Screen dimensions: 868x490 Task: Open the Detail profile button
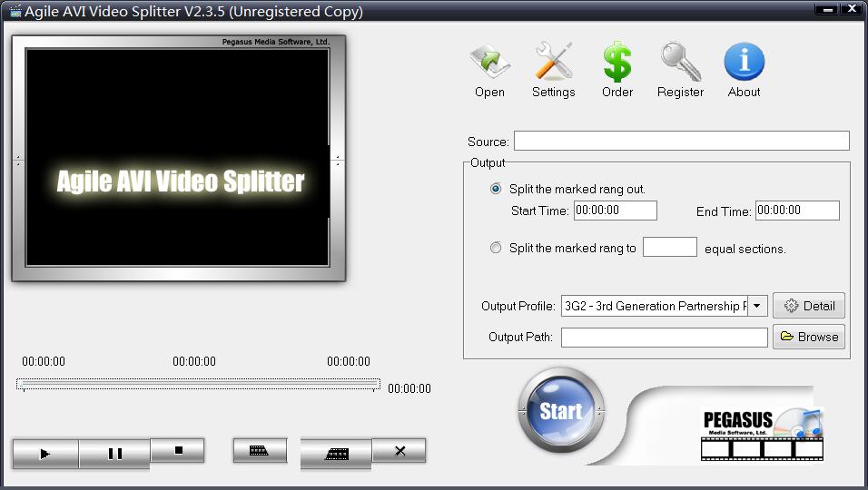pos(809,306)
